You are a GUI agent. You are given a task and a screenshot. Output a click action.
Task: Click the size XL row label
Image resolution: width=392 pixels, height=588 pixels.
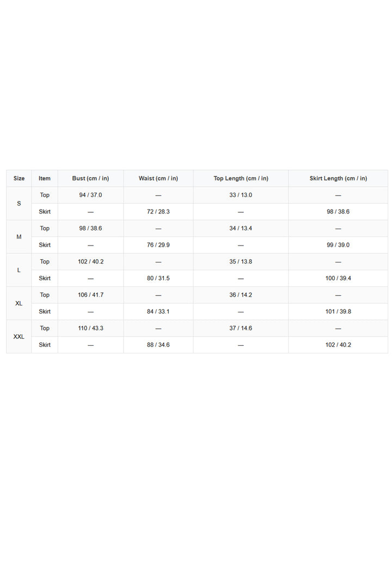click(x=19, y=303)
